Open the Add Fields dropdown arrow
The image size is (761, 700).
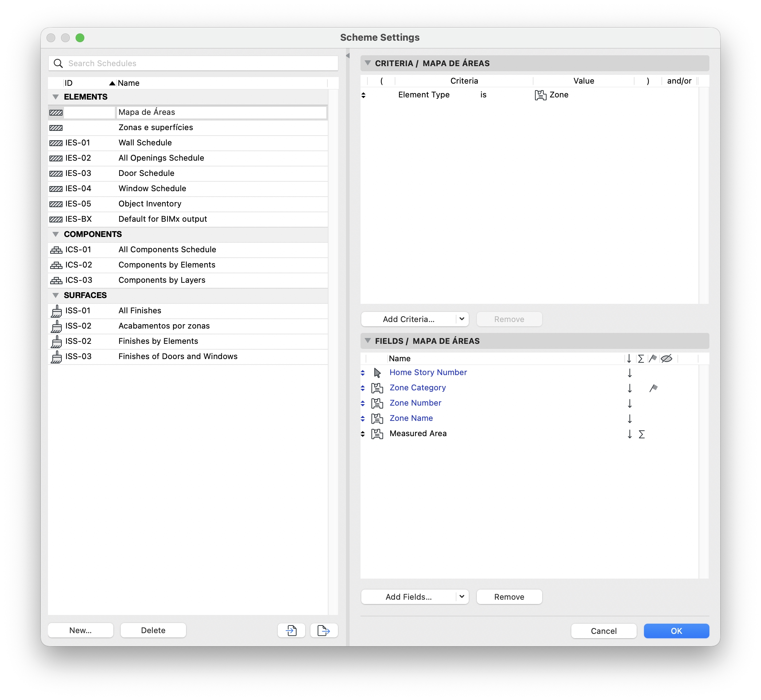click(x=462, y=596)
